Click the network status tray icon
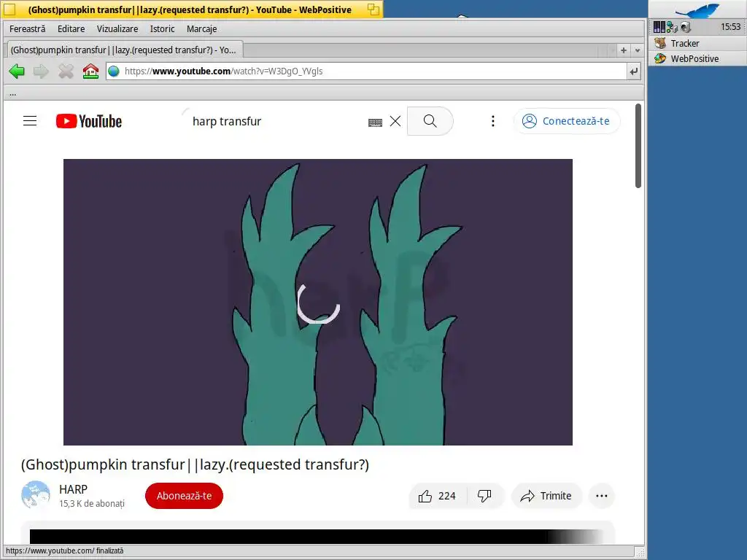747x560 pixels. 672,27
